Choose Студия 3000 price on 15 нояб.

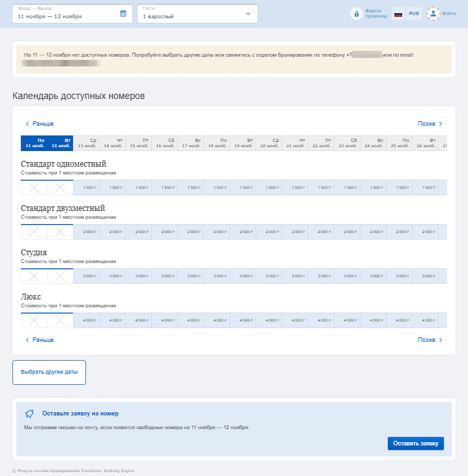pos(139,276)
